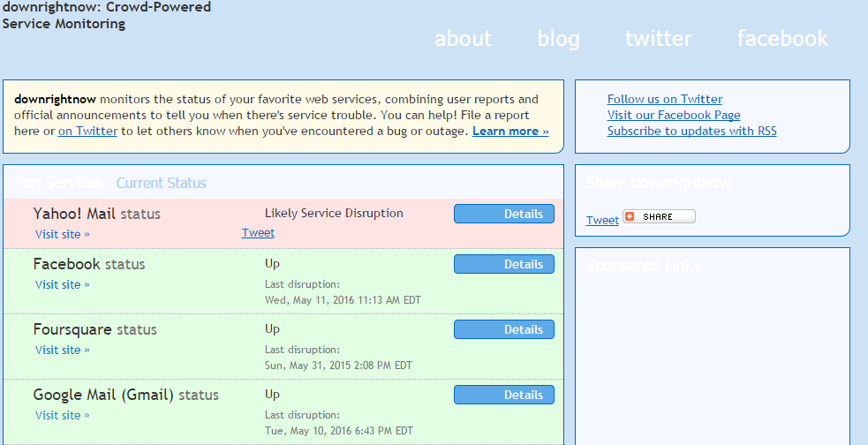
Task: Click the 'downrightnow: Crowd-Powered Service Monitoring' title
Action: (106, 16)
